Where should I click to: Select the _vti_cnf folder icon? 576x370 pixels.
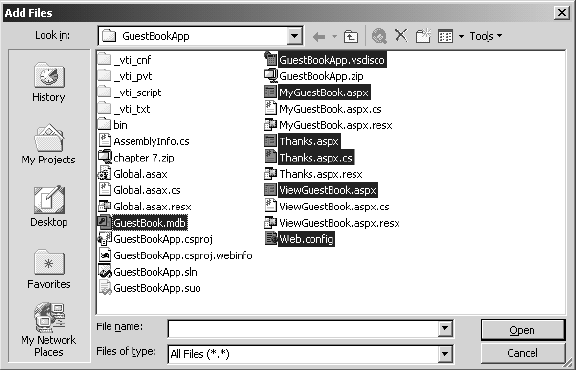pos(105,60)
